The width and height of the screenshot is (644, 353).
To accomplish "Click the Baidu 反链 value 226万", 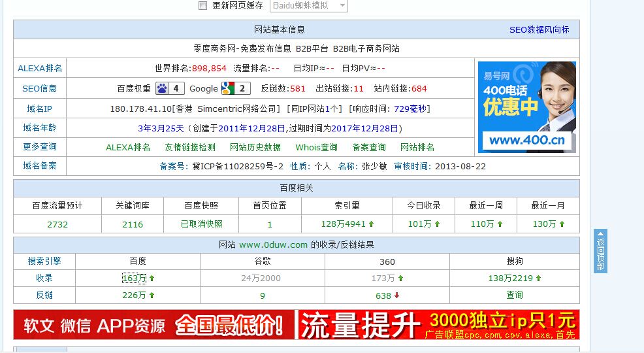I will tap(134, 295).
